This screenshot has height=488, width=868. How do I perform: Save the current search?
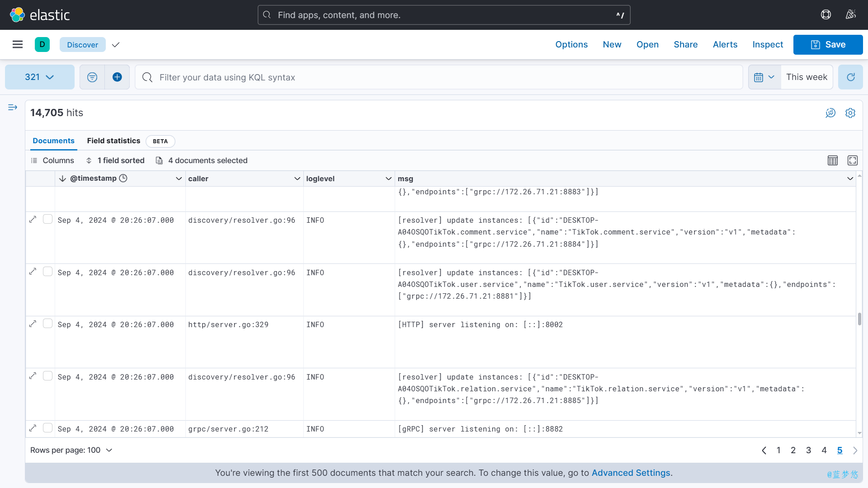coord(828,45)
